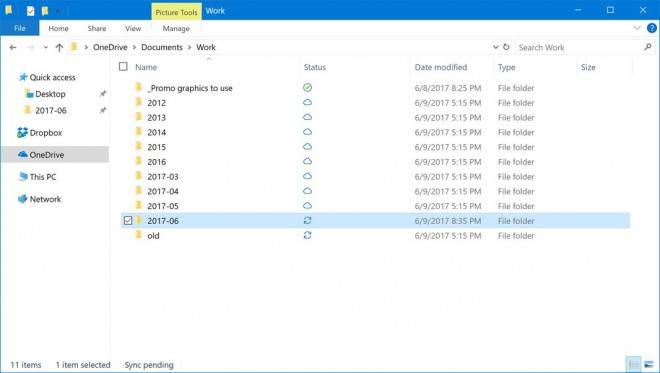Viewport: 660px width, 373px height.
Task: Click OneDrive in the address breadcrumb
Action: point(110,47)
